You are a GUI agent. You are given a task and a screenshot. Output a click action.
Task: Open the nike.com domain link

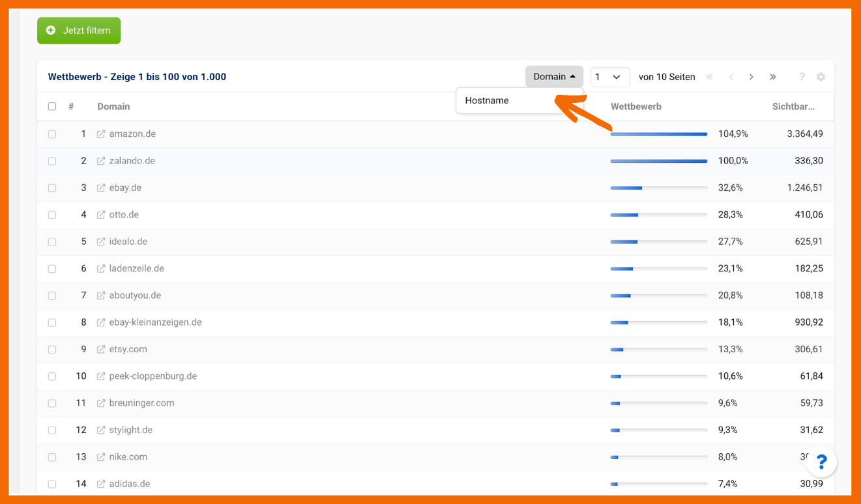[128, 457]
